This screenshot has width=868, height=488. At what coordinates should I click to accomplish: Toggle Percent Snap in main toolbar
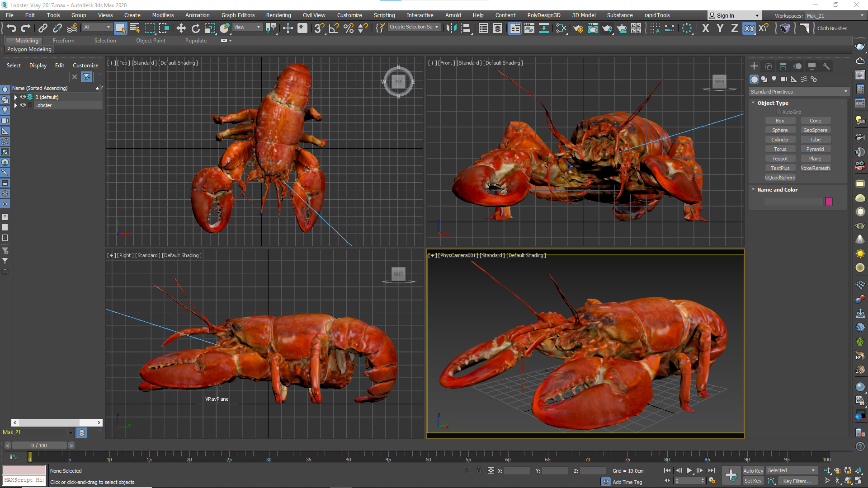click(x=349, y=28)
